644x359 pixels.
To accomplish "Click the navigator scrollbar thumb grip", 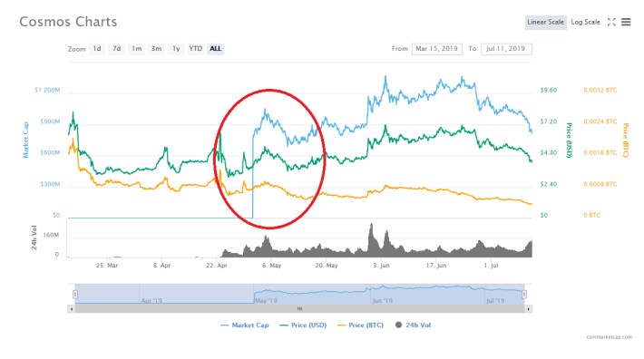I will [x=300, y=309].
